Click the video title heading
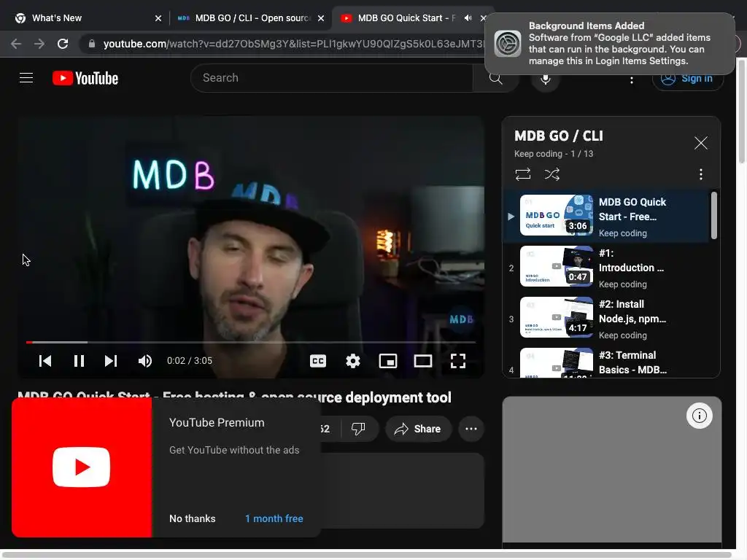The height and width of the screenshot is (560, 747). point(234,397)
